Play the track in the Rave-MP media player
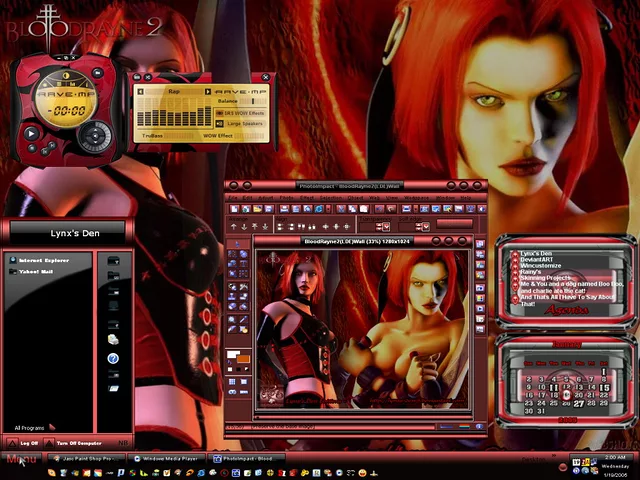The image size is (640, 480). (x=31, y=133)
